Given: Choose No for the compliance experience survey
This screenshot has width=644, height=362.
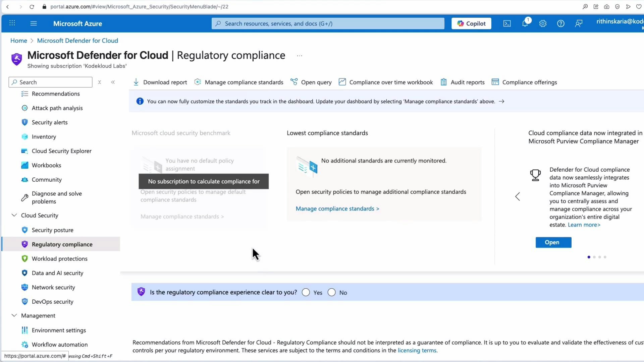Looking at the screenshot, I should [331, 292].
